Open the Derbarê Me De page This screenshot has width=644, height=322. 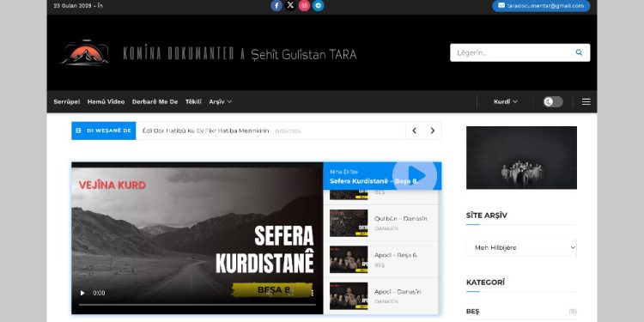(x=155, y=101)
